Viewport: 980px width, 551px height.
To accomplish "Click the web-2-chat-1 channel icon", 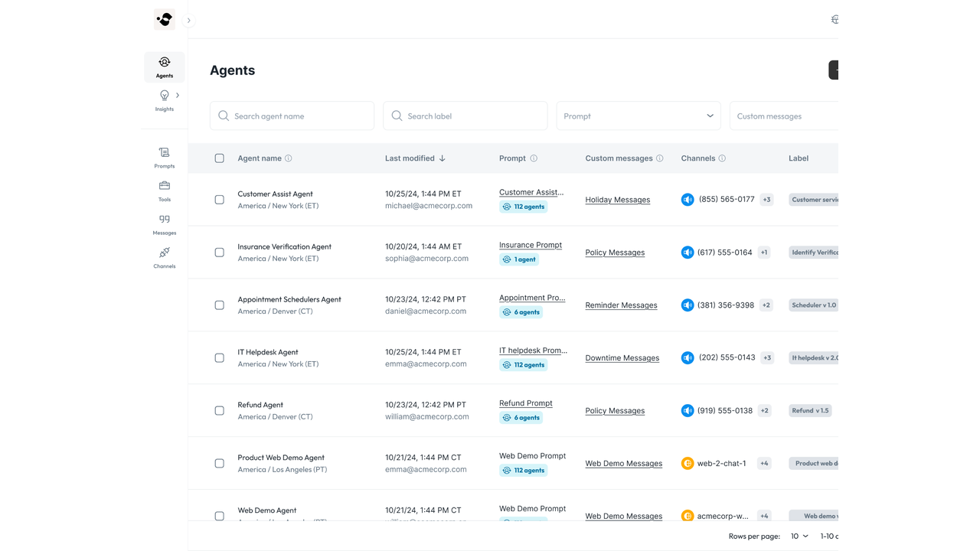I will coord(688,464).
